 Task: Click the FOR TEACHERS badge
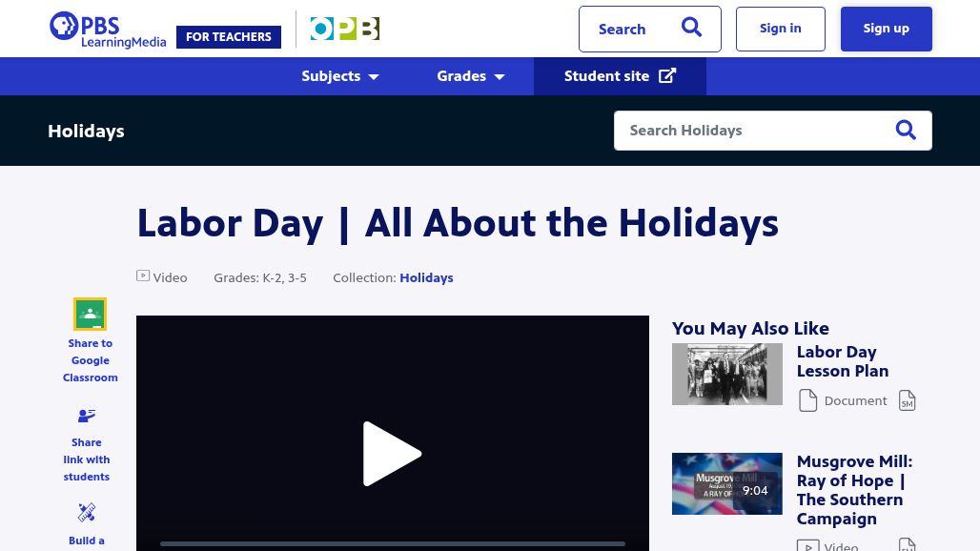point(229,37)
